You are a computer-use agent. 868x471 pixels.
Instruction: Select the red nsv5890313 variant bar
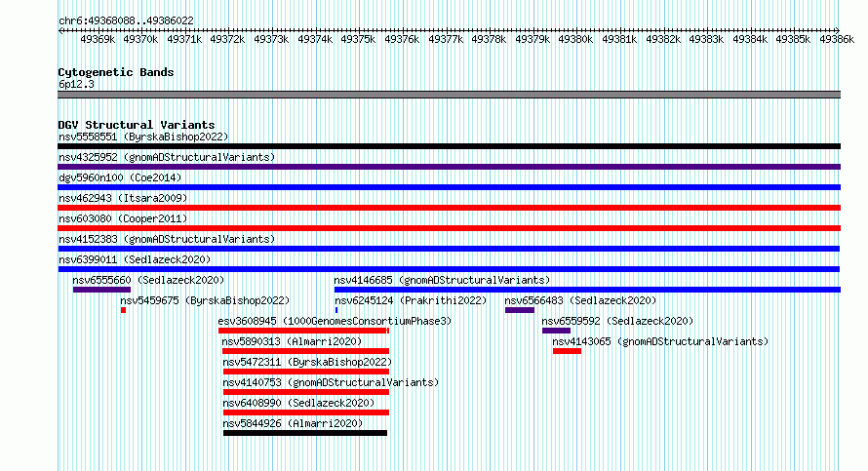(x=306, y=351)
